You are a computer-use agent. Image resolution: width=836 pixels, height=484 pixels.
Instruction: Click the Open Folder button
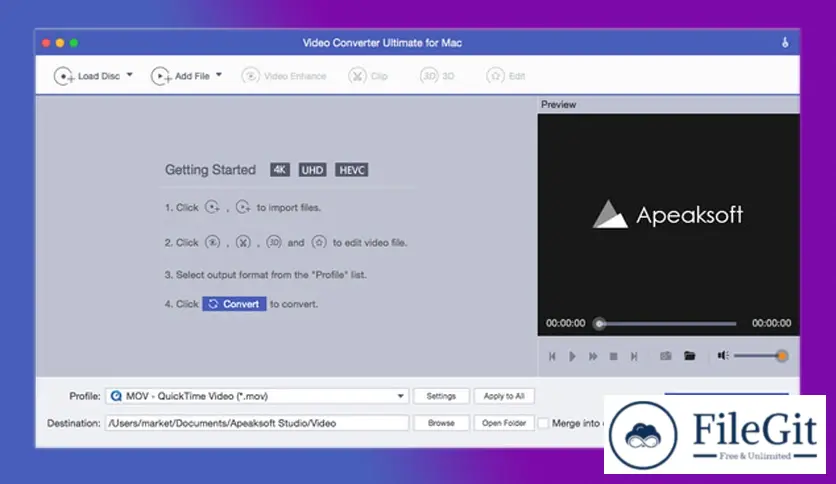coord(504,423)
